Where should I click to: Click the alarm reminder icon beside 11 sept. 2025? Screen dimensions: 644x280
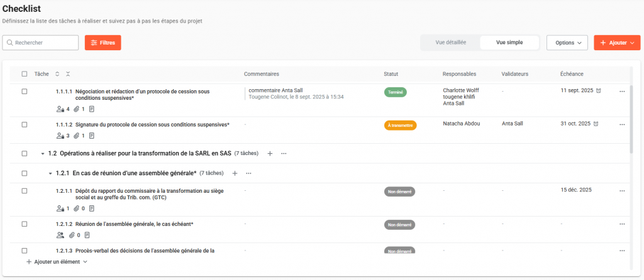pos(598,91)
